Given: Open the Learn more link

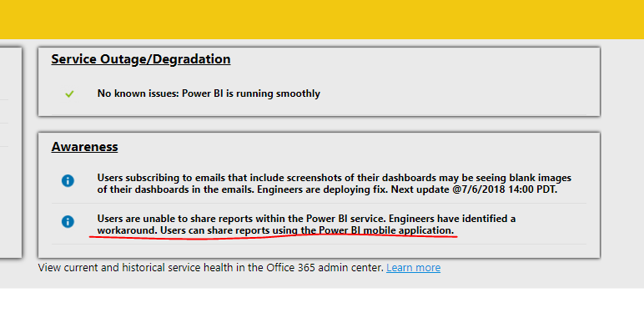Looking at the screenshot, I should 413,268.
